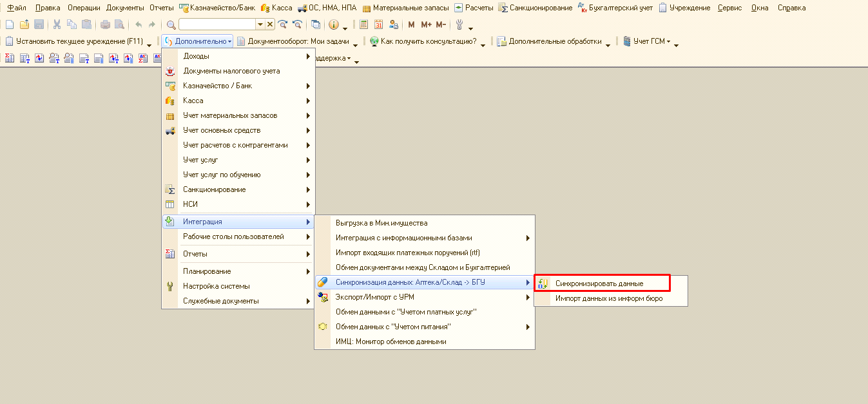Open the calculator icon in toolbar
This screenshot has height=404, width=868.
point(364,24)
